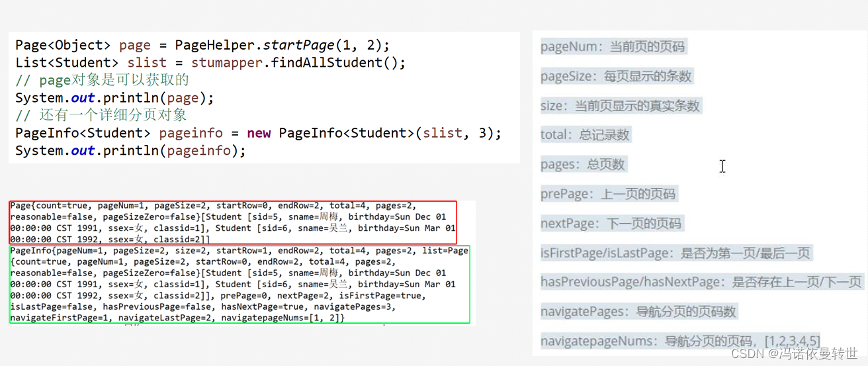
Task: Click the output line starting "isLastPage=false, hasPreviousPage=false"
Action: [x=202, y=307]
